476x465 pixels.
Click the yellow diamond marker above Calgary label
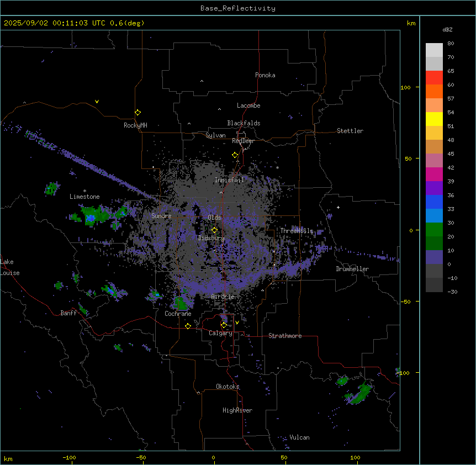224,325
